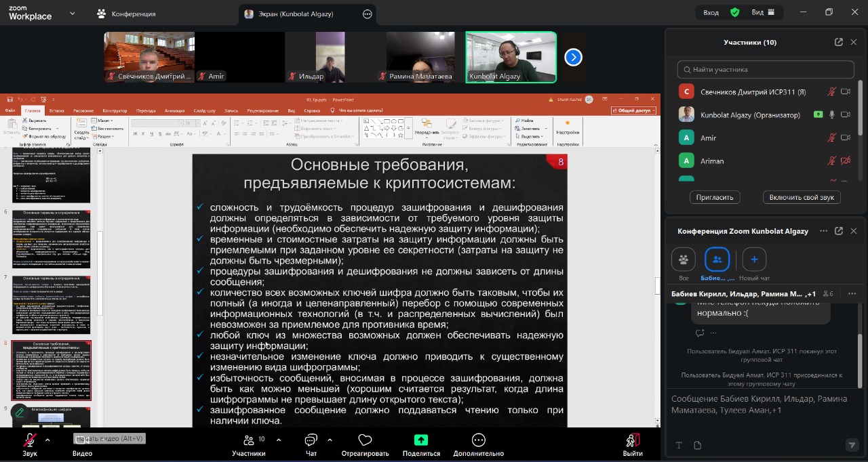868x462 pixels.
Task: Expand audio options arrow next to Звук
Action: click(47, 440)
